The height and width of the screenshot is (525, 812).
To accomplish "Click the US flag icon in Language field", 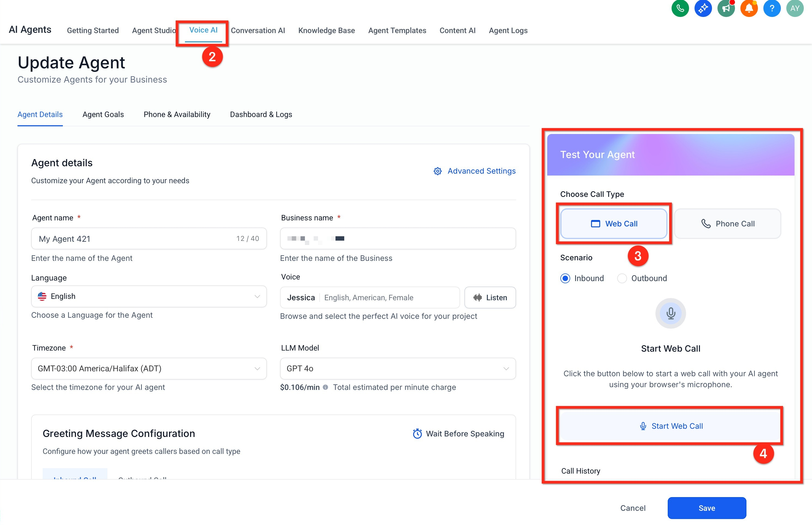I will (x=42, y=296).
